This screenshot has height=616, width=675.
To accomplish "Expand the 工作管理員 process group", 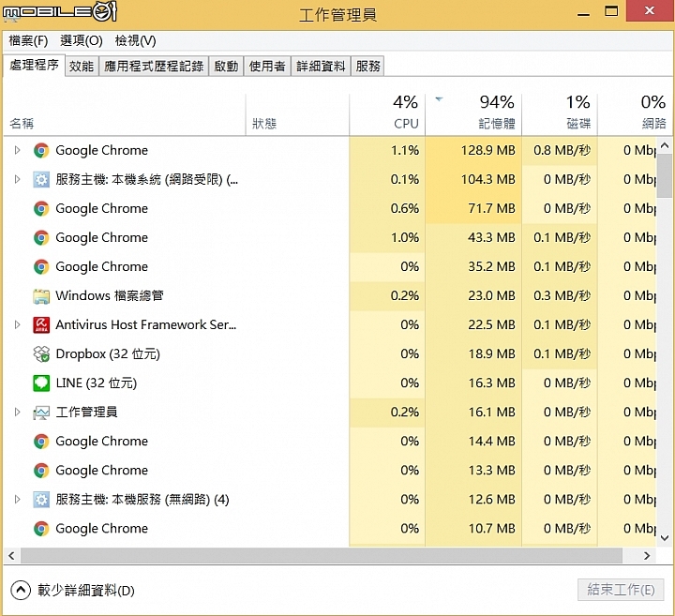I will pos(17,412).
